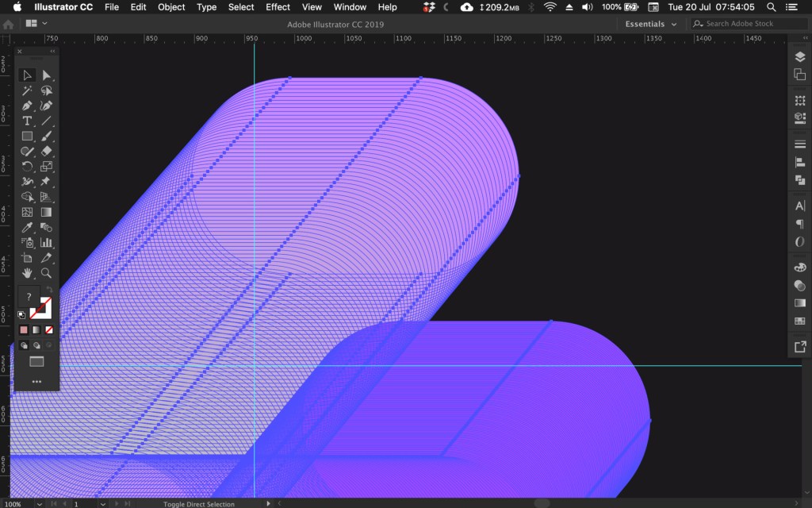Swap the fill and stroke colors
This screenshot has width=812, height=508.
pos(49,290)
